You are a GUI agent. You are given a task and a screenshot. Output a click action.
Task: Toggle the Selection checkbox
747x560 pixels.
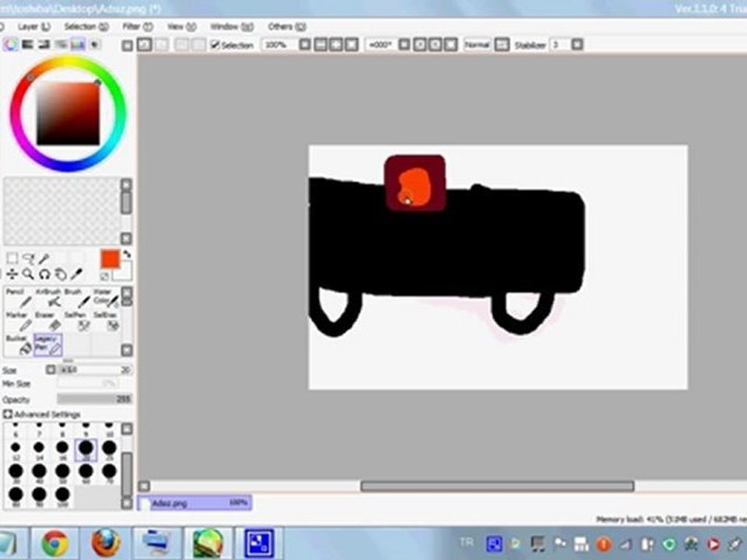216,45
